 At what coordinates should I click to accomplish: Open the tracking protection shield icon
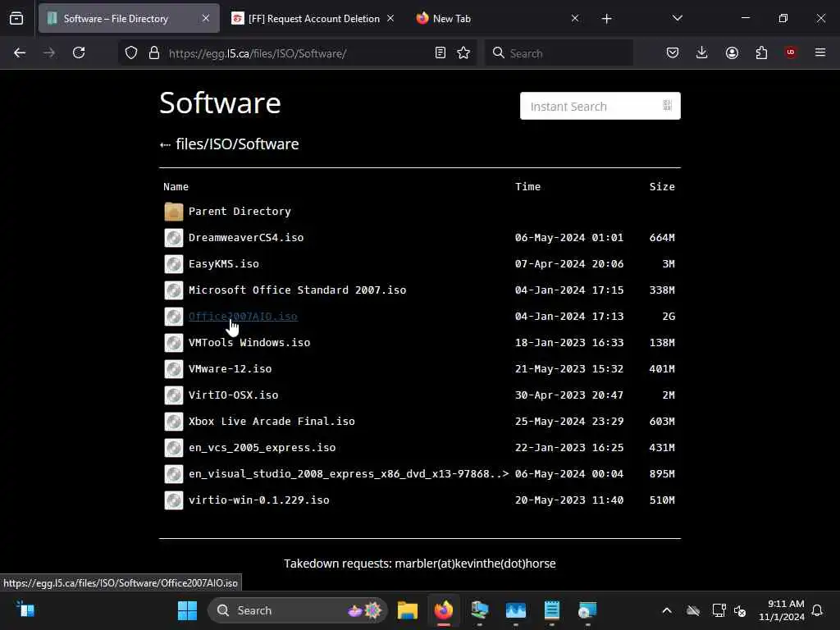131,53
